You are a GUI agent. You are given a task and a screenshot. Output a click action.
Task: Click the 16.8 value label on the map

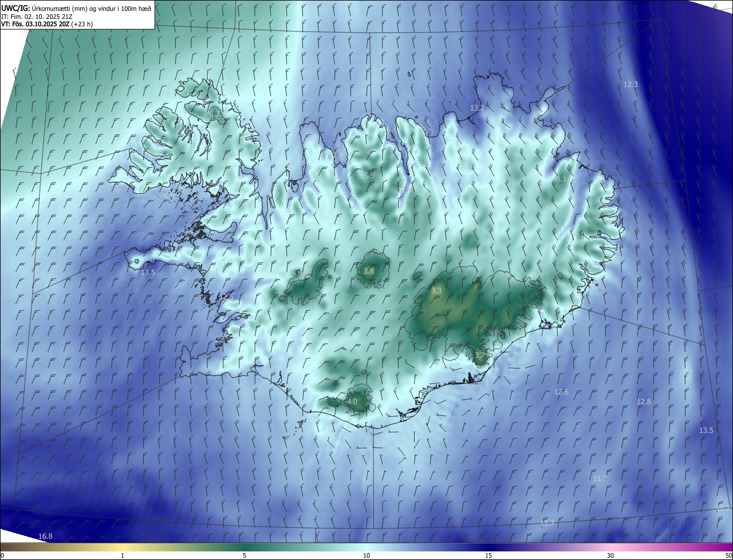point(46,536)
